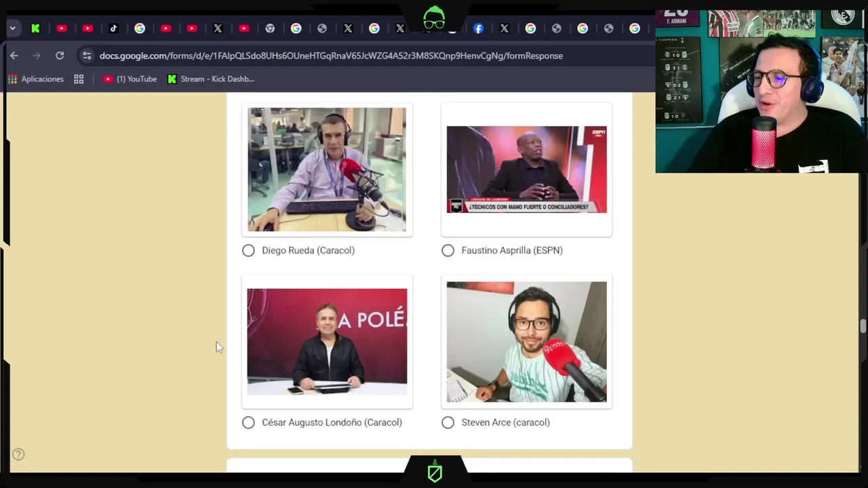Open the (1) YouTube bookmark
This screenshot has height=488, width=868.
[x=130, y=79]
